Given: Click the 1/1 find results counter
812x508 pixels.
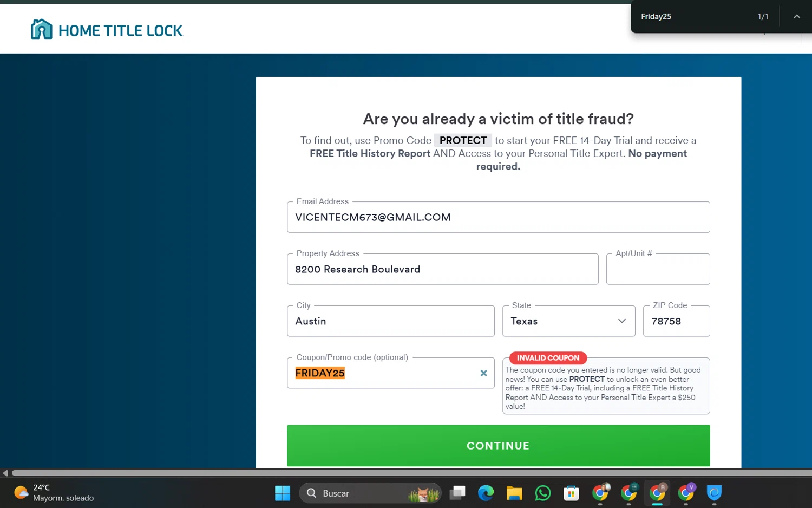Looking at the screenshot, I should tap(763, 17).
